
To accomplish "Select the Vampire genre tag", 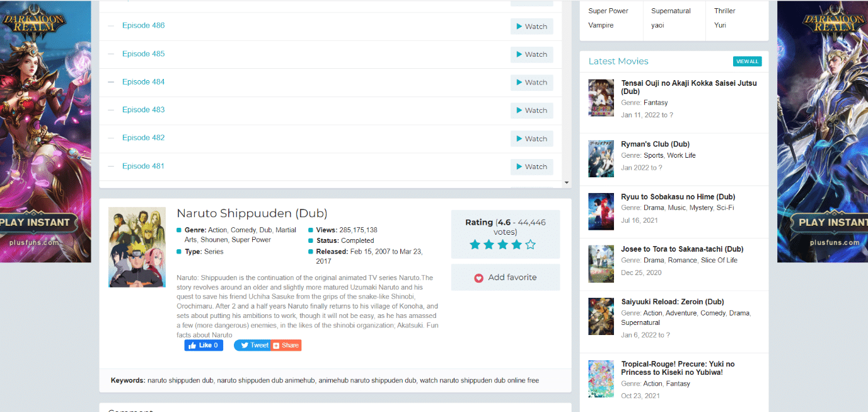I will (x=601, y=25).
